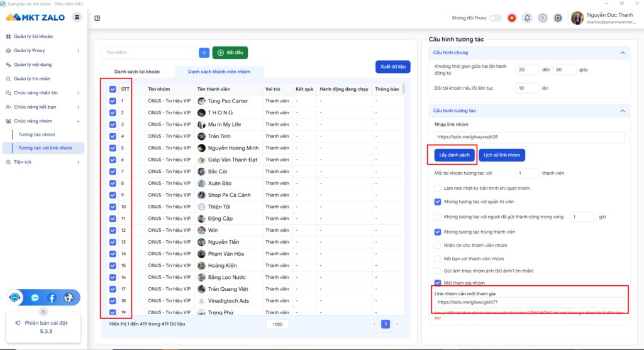This screenshot has width=644, height=350.
Task: Select Tương tác nhóm in the sidebar
Action: pyautogui.click(x=36, y=134)
